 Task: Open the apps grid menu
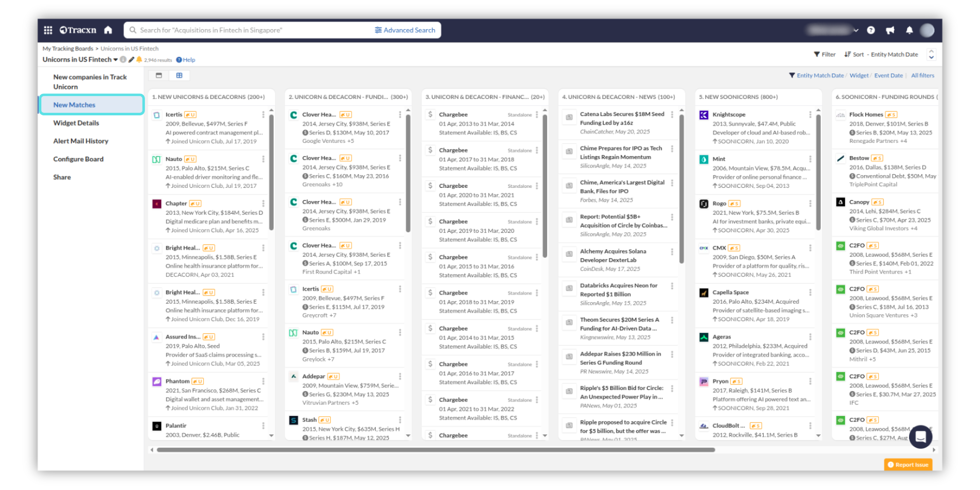tap(48, 30)
